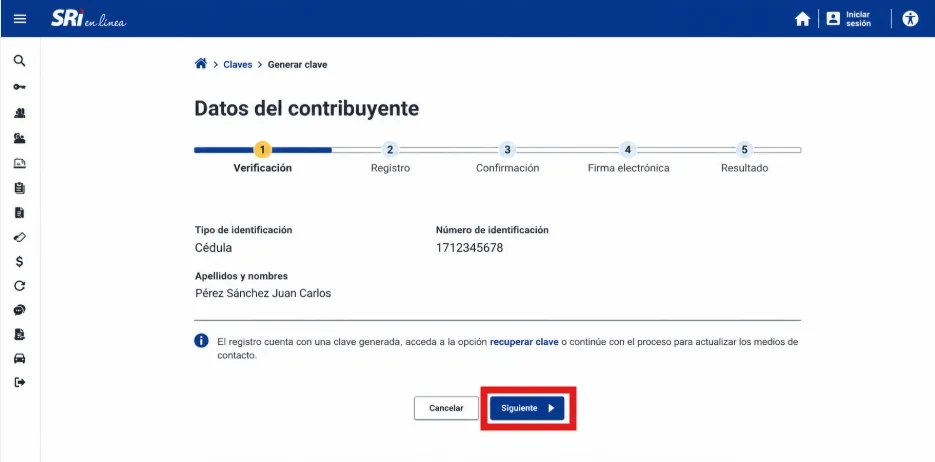Click the name Pérez Sánchez Juan Carlos
Viewport: 935px width, 462px height.
coord(263,293)
